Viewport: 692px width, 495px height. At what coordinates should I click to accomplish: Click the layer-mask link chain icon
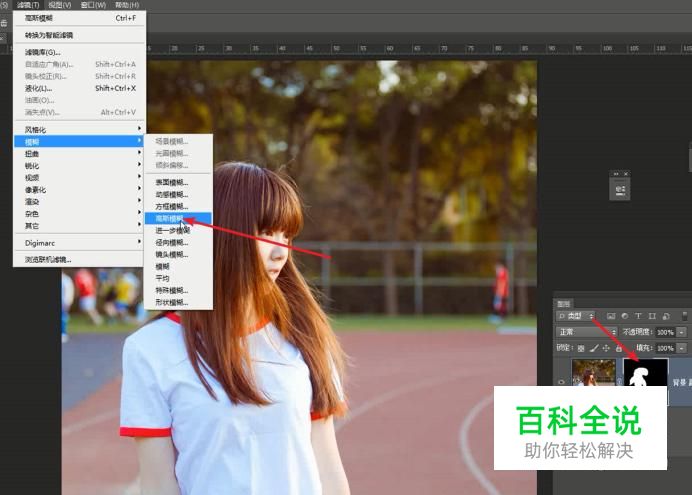click(619, 381)
